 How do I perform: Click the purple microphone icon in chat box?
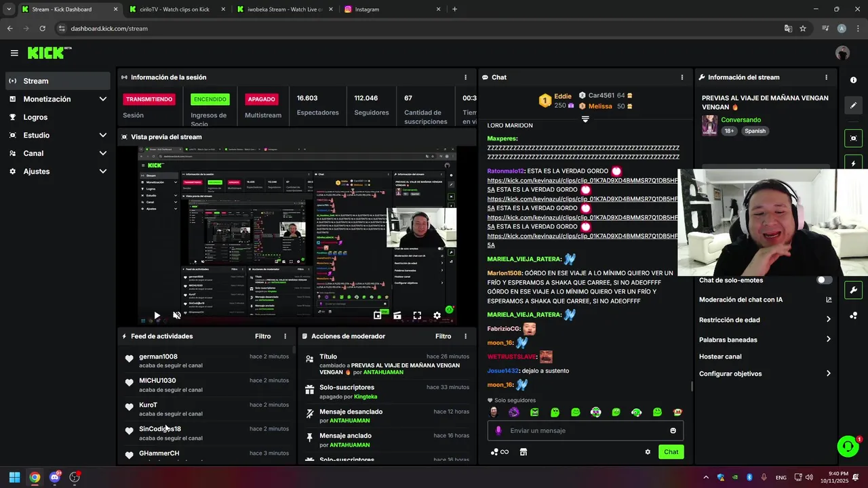coord(498,430)
